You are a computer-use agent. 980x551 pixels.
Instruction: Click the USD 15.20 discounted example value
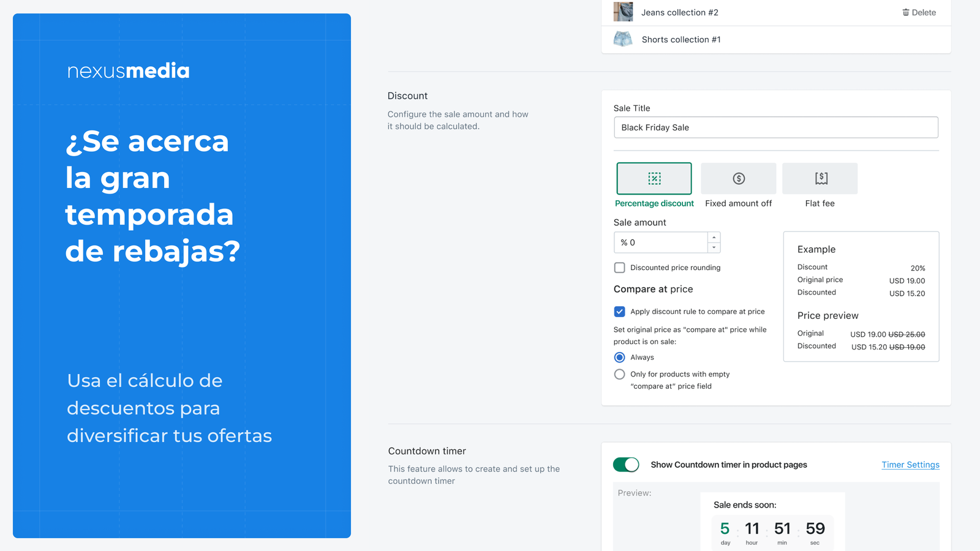tap(907, 293)
